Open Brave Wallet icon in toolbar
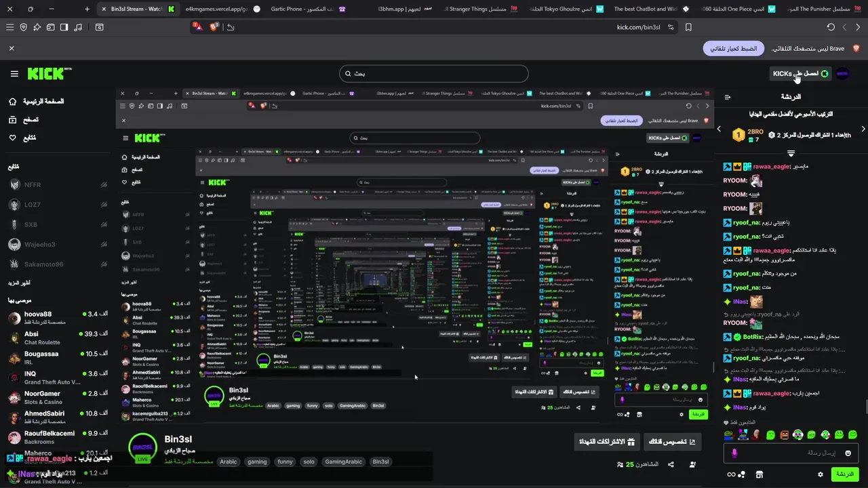868x488 pixels. [50, 27]
